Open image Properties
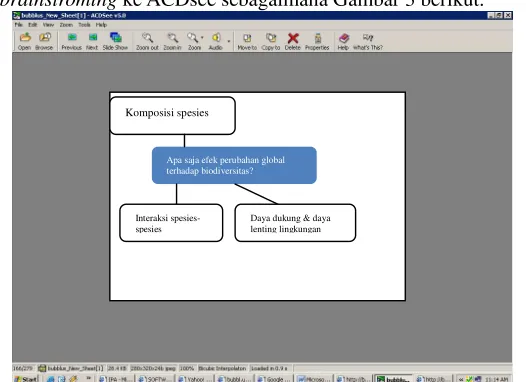 [317, 42]
